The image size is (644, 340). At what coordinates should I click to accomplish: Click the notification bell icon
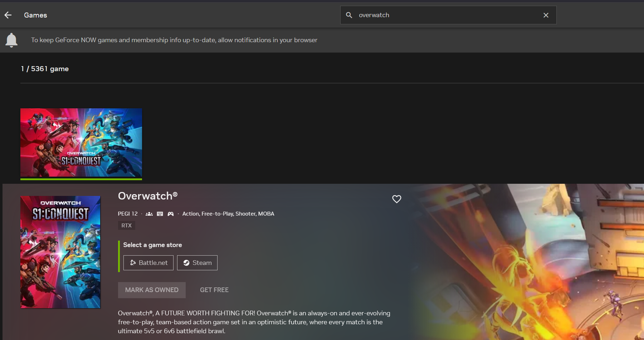(x=11, y=40)
